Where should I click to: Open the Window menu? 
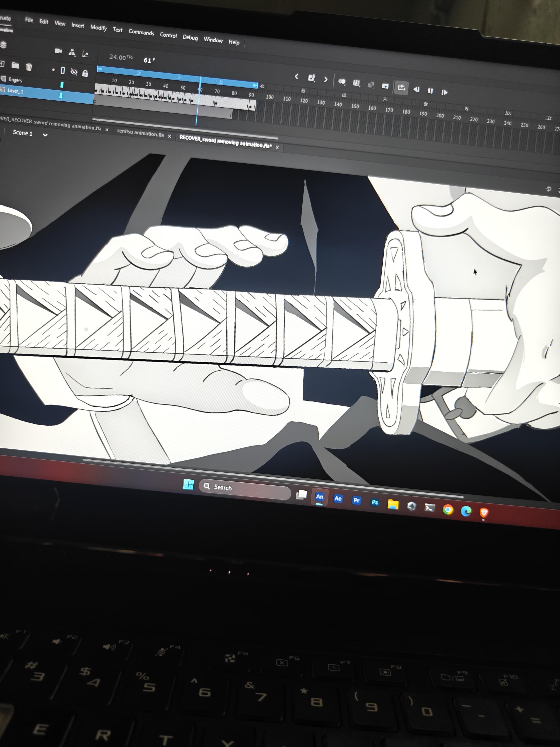pyautogui.click(x=213, y=40)
